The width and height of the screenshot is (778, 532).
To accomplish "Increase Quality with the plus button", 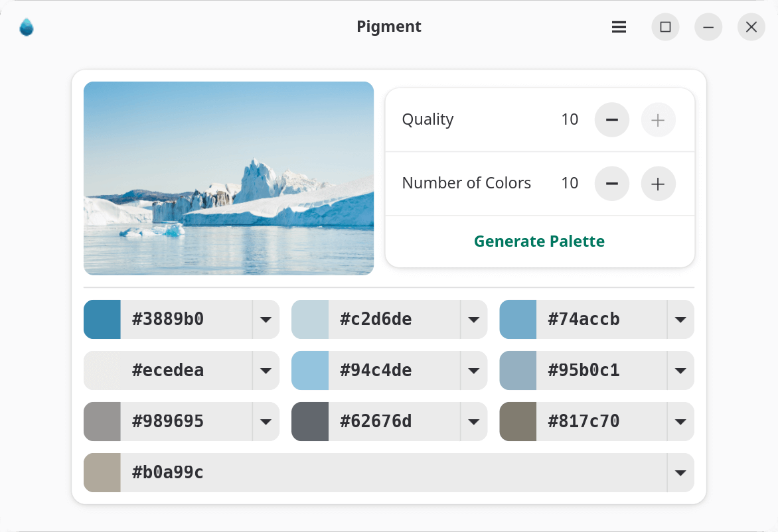I will (x=658, y=120).
